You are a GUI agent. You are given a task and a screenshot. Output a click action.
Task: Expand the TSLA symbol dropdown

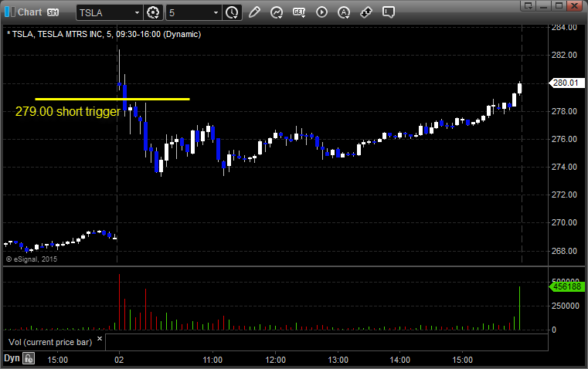tap(138, 12)
